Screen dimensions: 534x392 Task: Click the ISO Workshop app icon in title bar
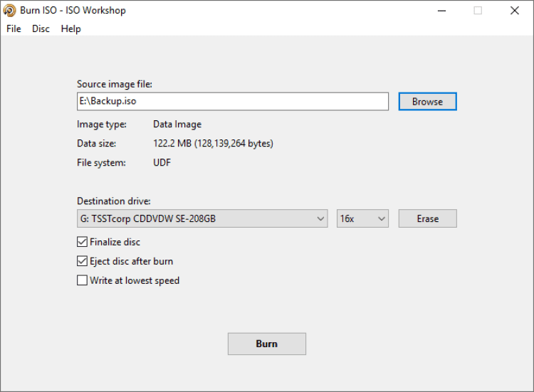point(10,11)
